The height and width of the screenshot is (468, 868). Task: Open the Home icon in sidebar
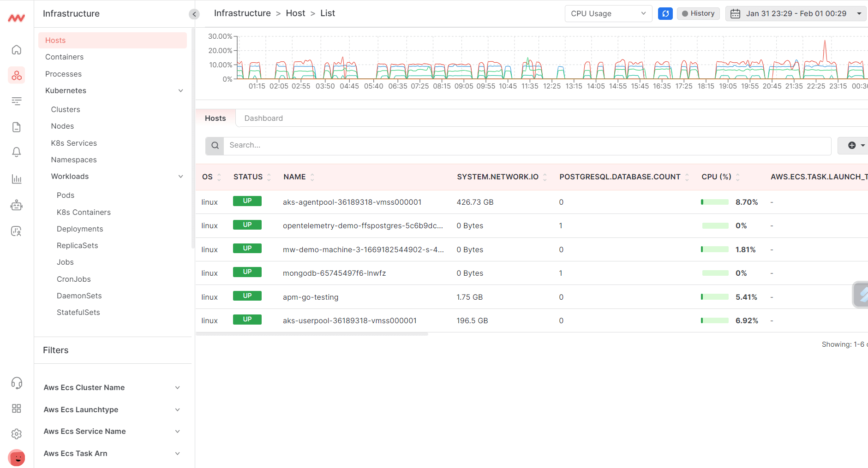point(17,49)
